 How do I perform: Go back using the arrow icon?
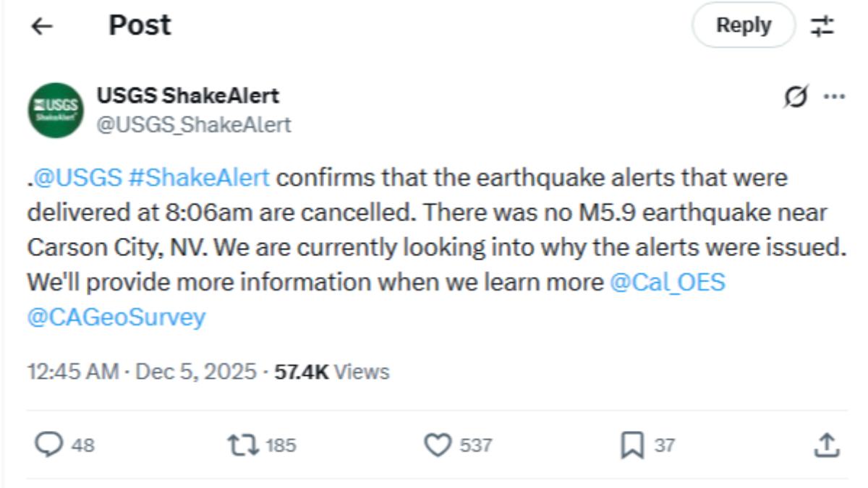click(42, 25)
